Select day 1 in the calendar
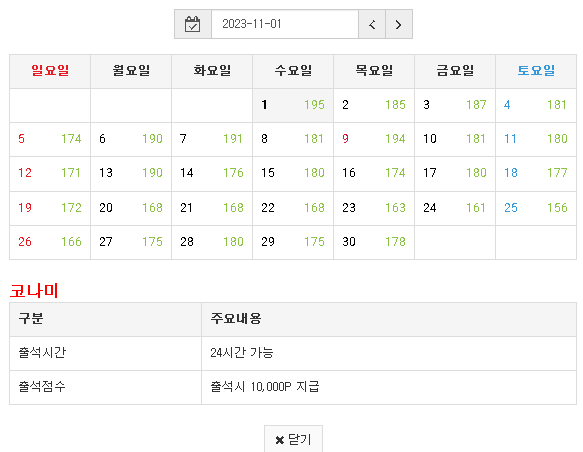Image resolution: width=583 pixels, height=452 pixels. pos(264,105)
